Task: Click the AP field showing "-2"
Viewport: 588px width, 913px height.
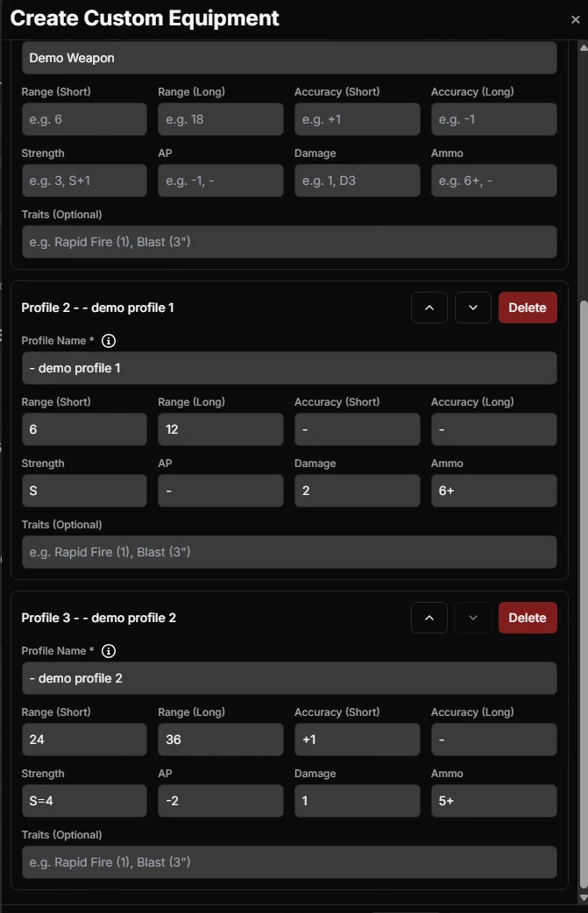Action: (x=220, y=800)
